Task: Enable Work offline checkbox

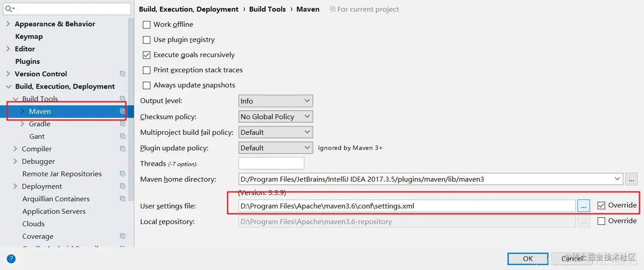Action: point(146,25)
